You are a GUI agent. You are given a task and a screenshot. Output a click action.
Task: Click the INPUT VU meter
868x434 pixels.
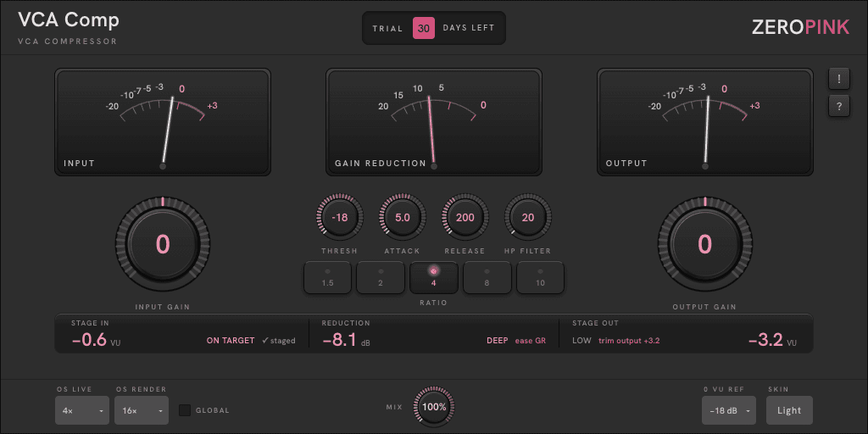(163, 122)
